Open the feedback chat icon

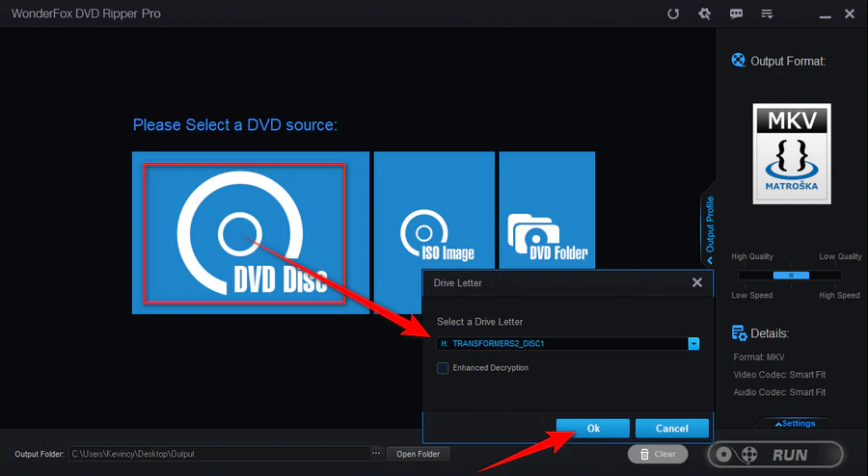coord(736,13)
